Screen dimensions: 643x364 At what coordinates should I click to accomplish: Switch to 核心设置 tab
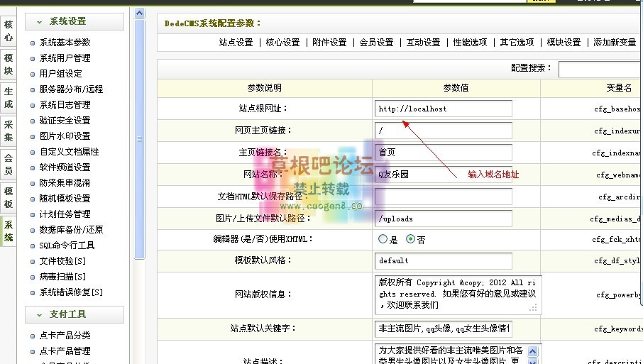click(282, 43)
